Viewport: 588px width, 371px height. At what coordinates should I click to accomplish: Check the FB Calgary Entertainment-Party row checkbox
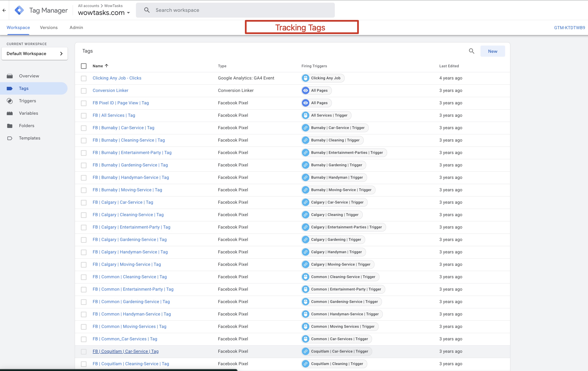pos(84,228)
